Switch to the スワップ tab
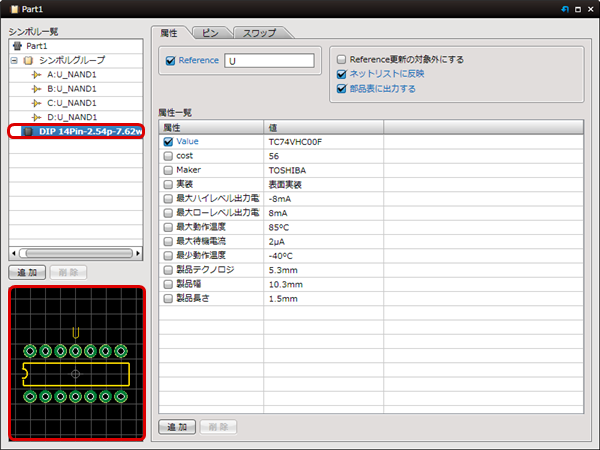The image size is (600, 450). [x=259, y=33]
